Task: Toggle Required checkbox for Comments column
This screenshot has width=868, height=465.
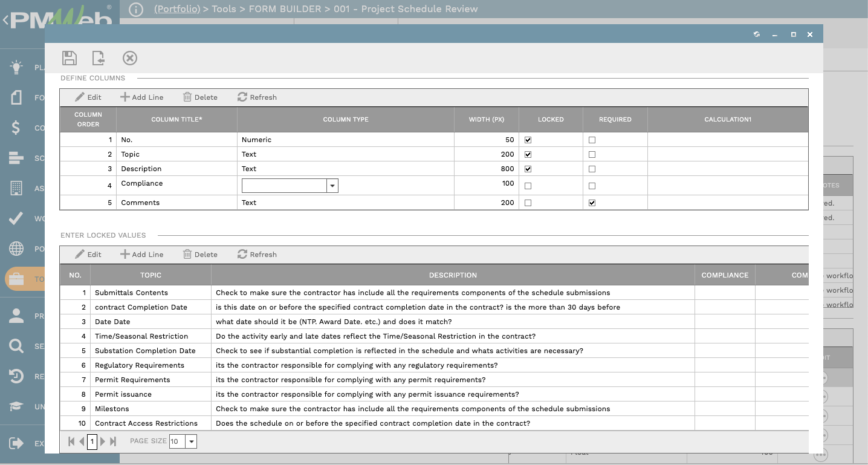Action: 592,203
